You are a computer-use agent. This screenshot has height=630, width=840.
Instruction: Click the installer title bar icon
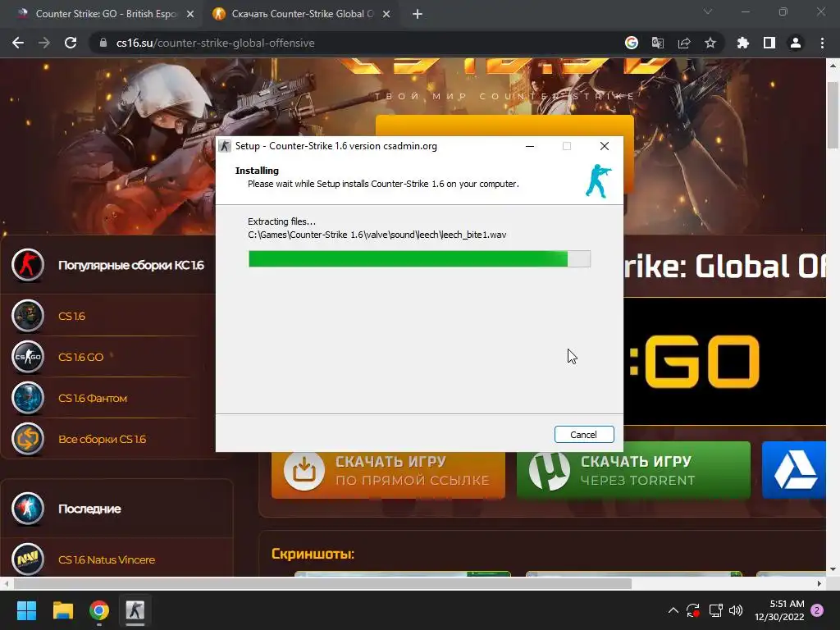(225, 146)
